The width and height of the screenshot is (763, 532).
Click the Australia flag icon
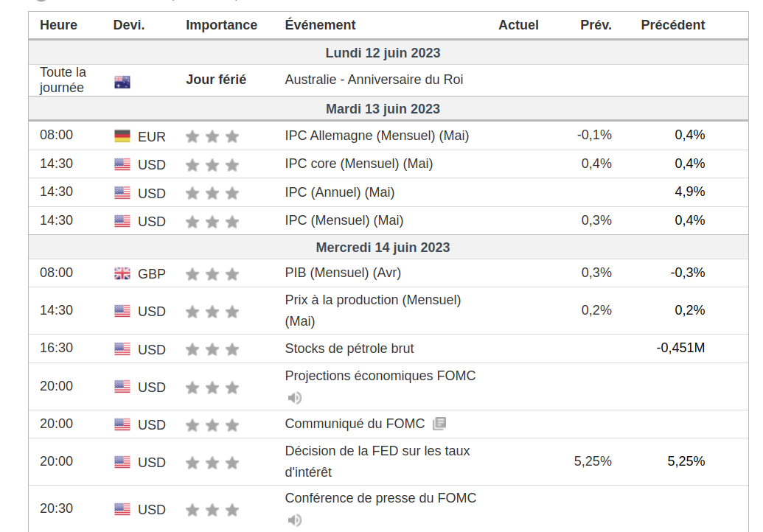(x=122, y=82)
